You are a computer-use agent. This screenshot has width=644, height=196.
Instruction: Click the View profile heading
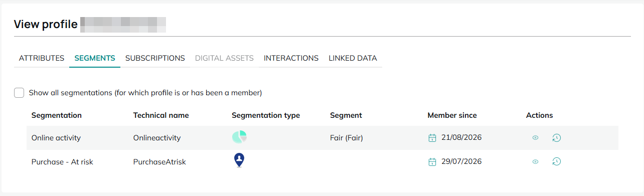(x=46, y=24)
